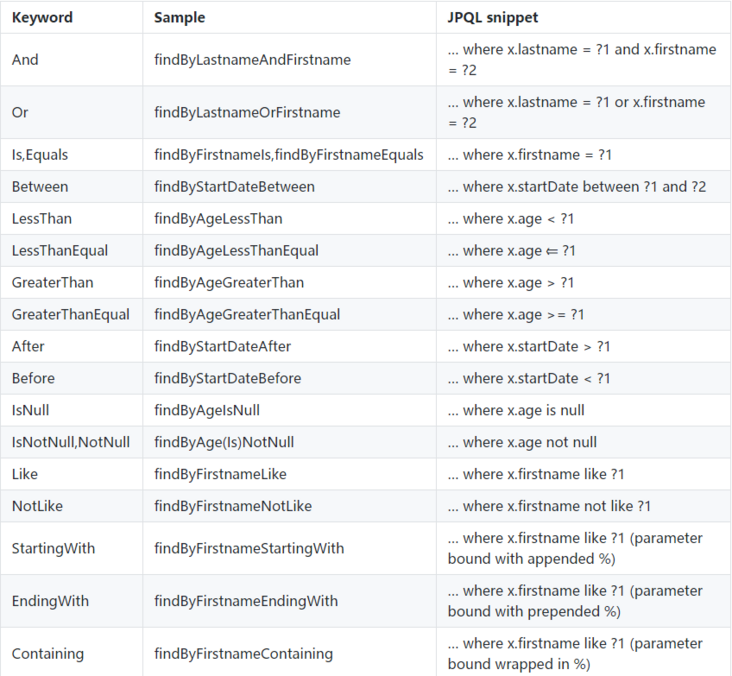Click the 'between ?1 and ?2' snippet cell
732x676 pixels.
coord(584,187)
